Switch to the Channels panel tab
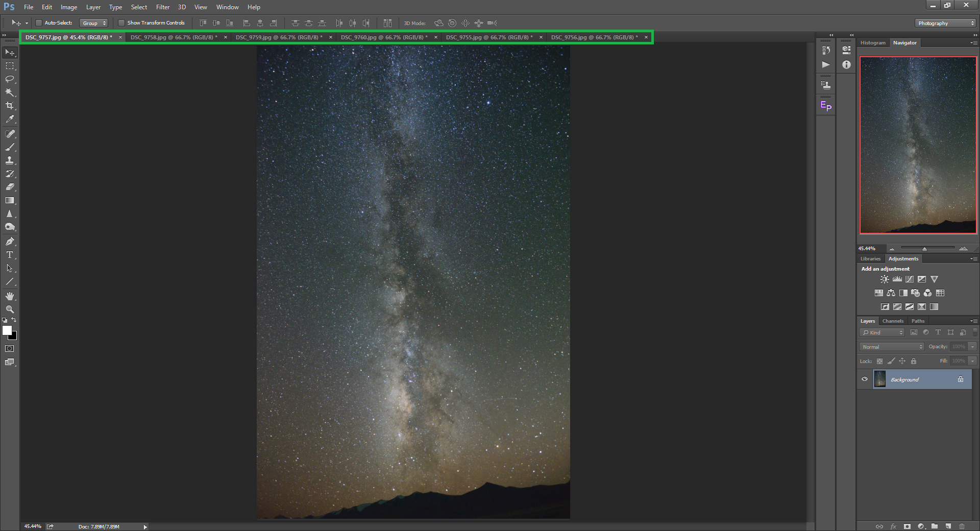980x531 pixels. coord(893,321)
